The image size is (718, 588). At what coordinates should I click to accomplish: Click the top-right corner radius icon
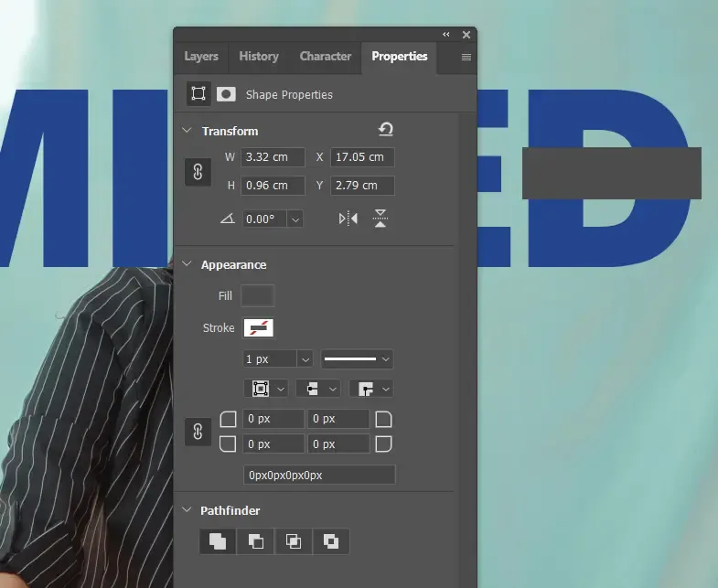[x=383, y=419]
